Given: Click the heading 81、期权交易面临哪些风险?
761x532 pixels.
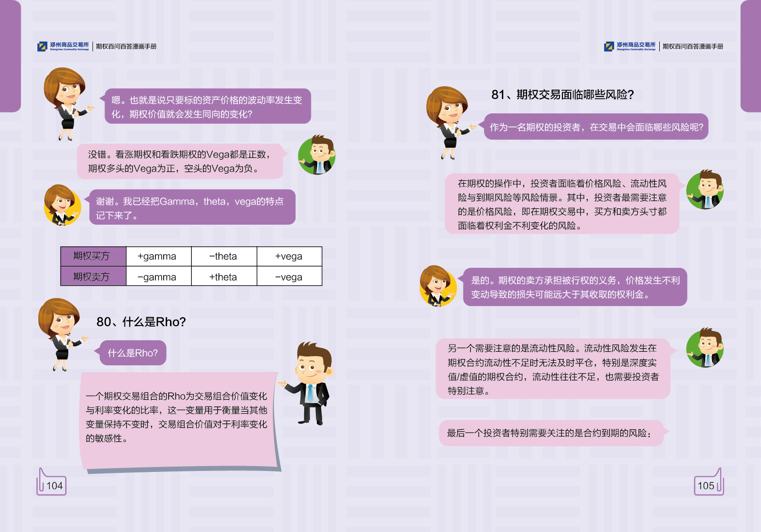Looking at the screenshot, I should click(562, 94).
